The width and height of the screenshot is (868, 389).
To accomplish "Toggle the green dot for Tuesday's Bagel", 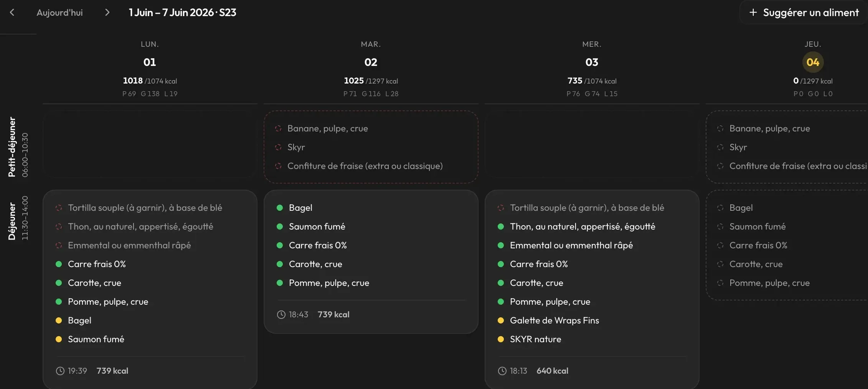I will pyautogui.click(x=280, y=208).
